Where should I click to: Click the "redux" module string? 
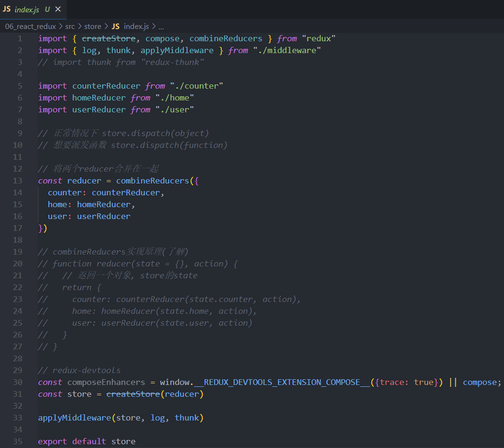click(318, 38)
